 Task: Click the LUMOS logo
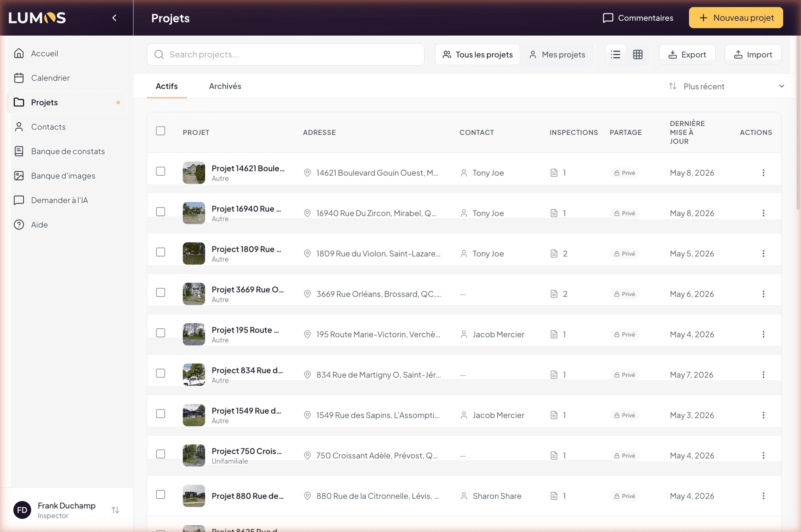[37, 18]
